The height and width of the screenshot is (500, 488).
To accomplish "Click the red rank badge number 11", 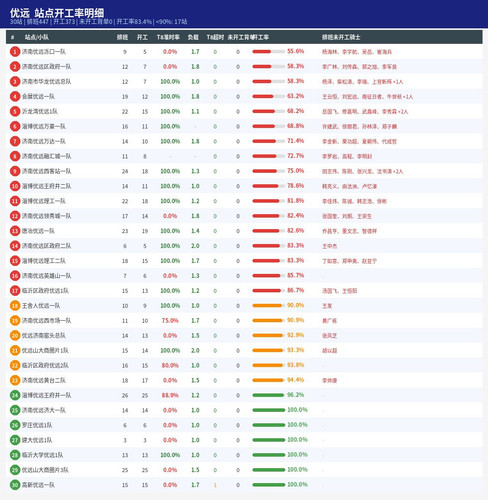I will click(x=15, y=201).
